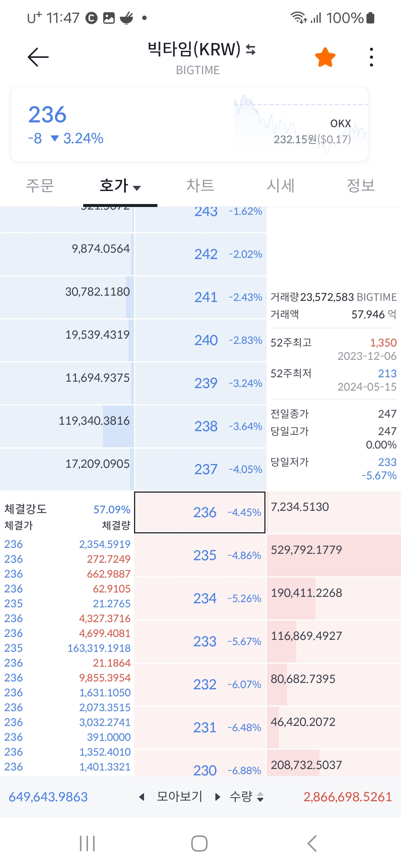Tap ask quantity 17,209.0905
The height and width of the screenshot is (868, 401).
[x=98, y=464]
